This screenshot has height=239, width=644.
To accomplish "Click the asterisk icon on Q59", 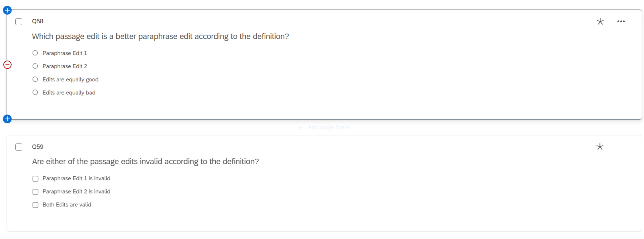I will point(600,147).
